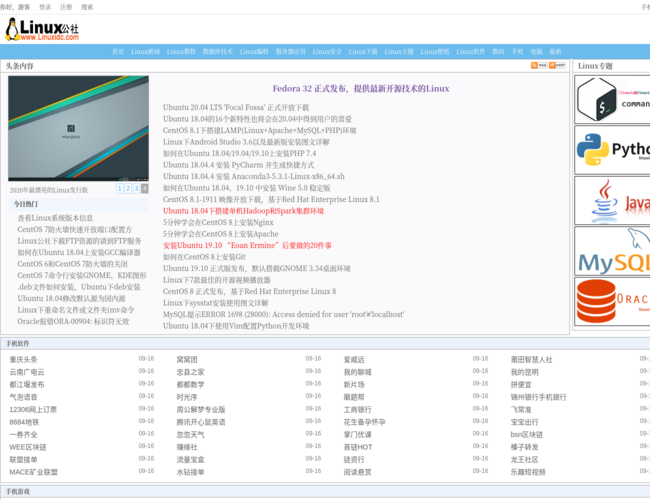
Task: Open Linux壁纸 navigation item
Action: [435, 52]
